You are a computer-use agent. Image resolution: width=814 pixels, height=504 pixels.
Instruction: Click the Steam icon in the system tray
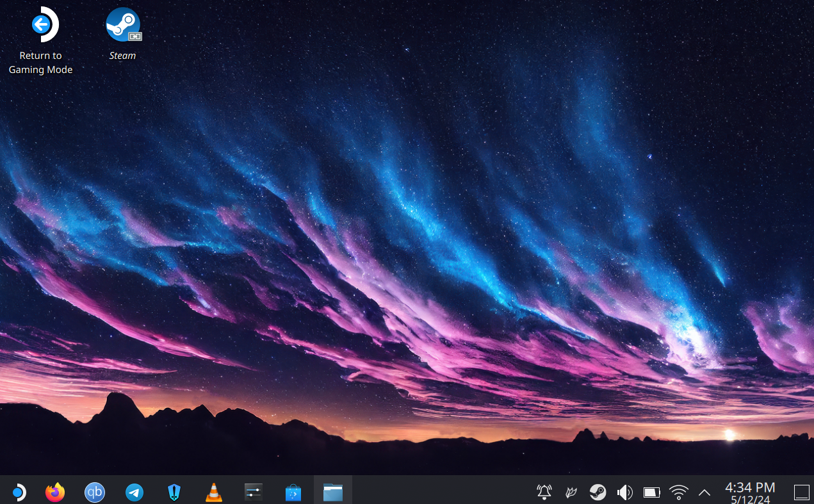pos(598,492)
